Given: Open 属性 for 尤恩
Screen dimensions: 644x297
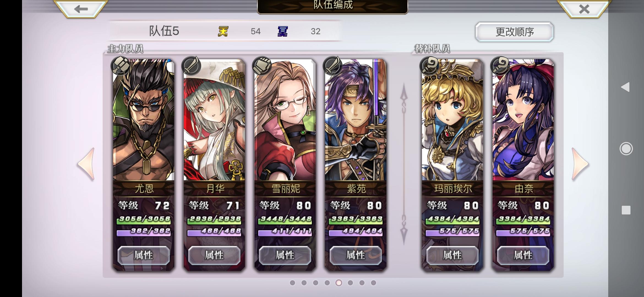Looking at the screenshot, I should [x=144, y=255].
